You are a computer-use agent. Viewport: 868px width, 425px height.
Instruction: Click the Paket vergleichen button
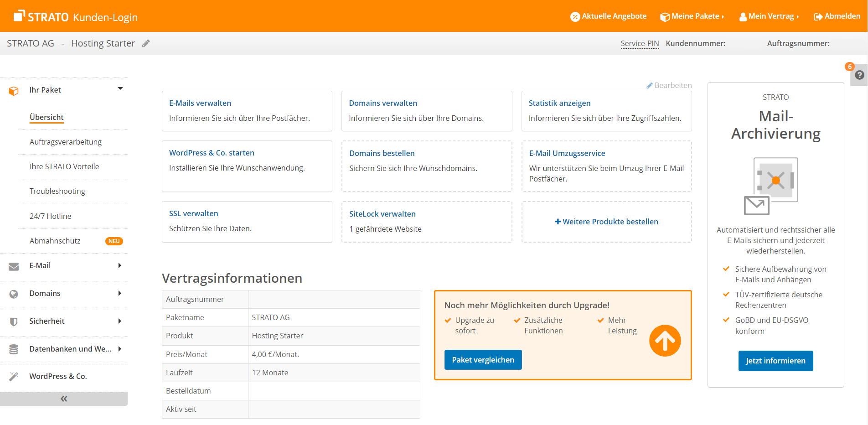(x=483, y=360)
